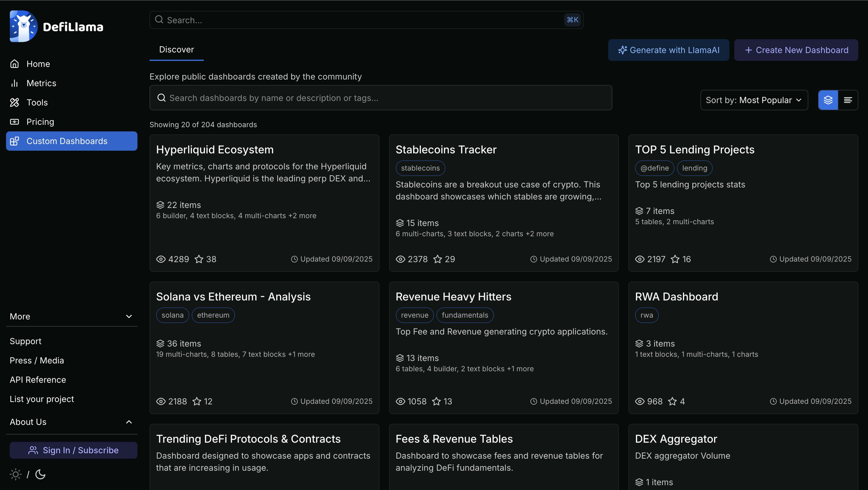
Task: Open Metrics in sidebar
Action: click(x=71, y=83)
